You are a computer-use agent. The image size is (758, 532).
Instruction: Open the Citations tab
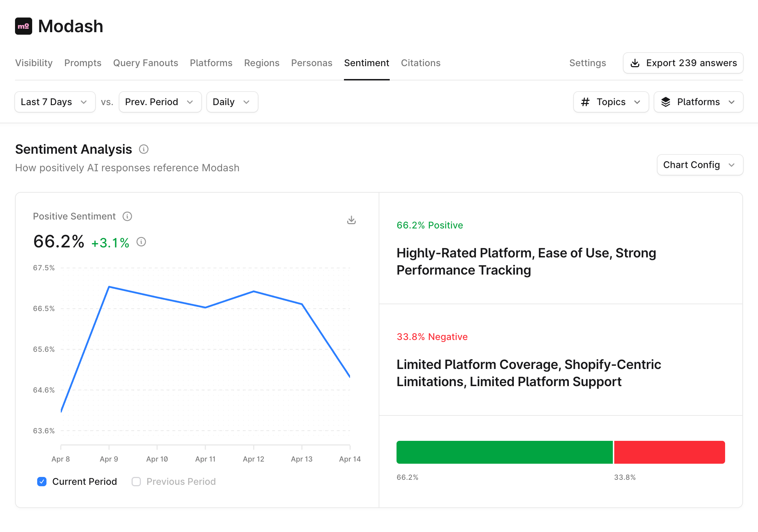(420, 63)
